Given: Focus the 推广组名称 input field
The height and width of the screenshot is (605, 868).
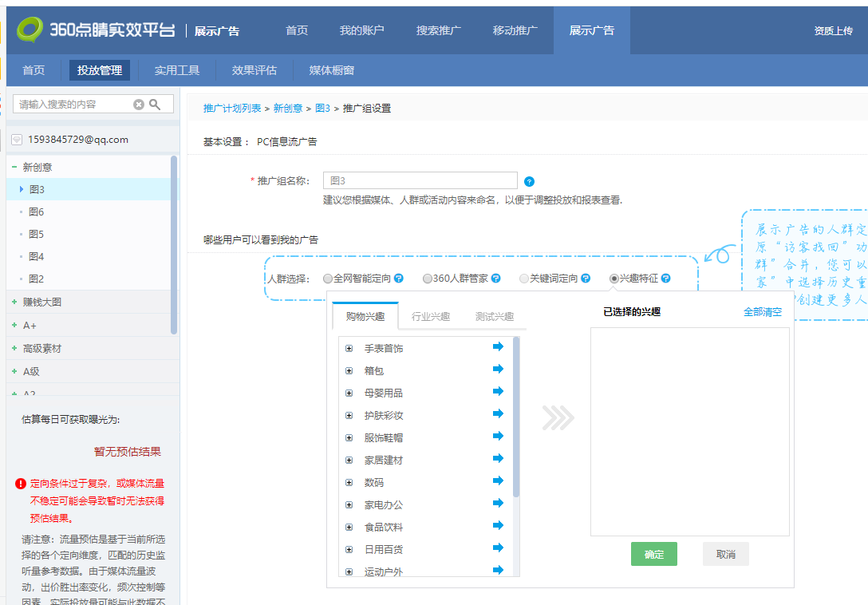Looking at the screenshot, I should point(420,180).
